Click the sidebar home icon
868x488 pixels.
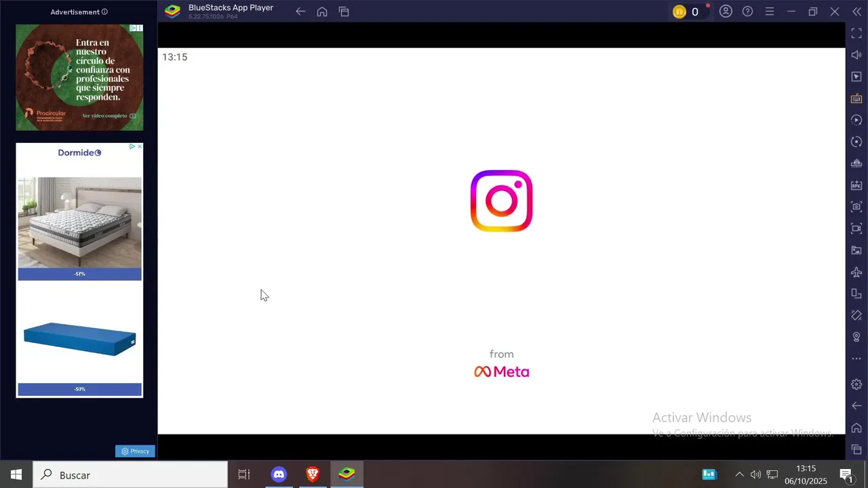pos(856,428)
